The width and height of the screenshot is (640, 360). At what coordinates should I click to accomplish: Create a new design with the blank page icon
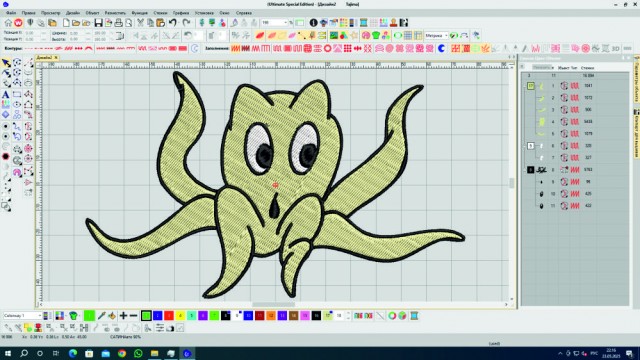(66, 23)
